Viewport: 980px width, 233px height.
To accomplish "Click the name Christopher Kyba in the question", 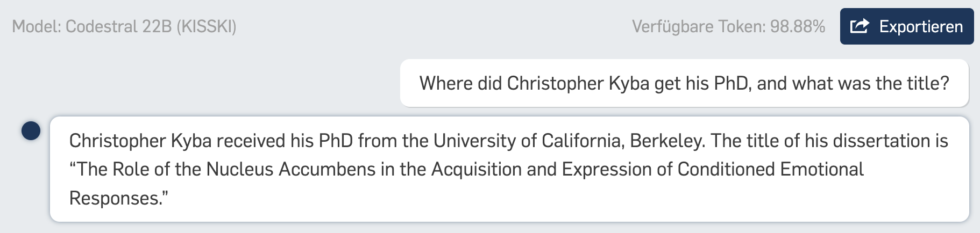I will (x=578, y=83).
